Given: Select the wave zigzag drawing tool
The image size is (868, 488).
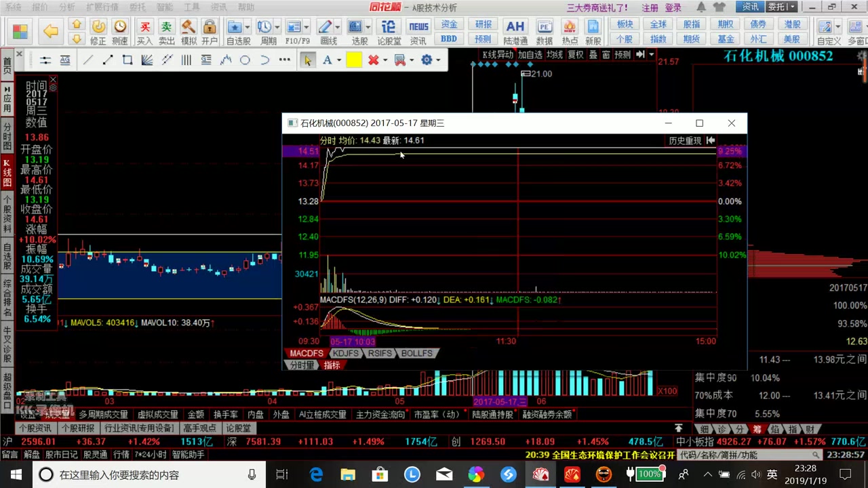Looking at the screenshot, I should pyautogui.click(x=225, y=60).
